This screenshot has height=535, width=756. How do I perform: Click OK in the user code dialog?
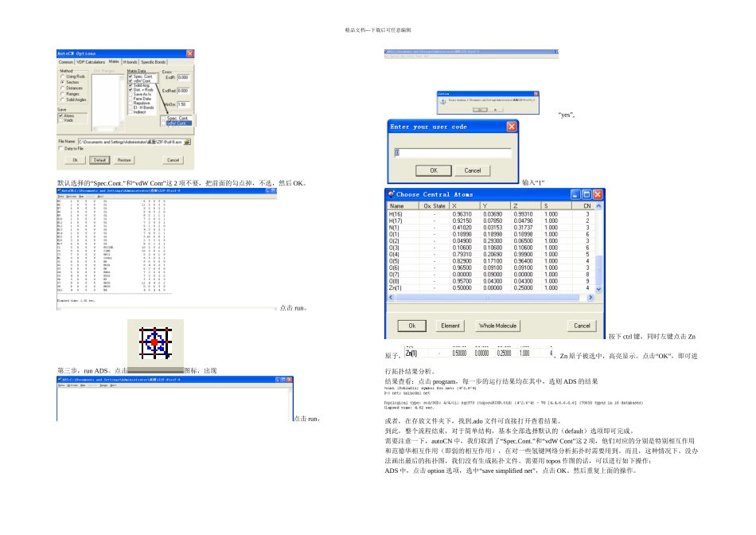click(434, 171)
